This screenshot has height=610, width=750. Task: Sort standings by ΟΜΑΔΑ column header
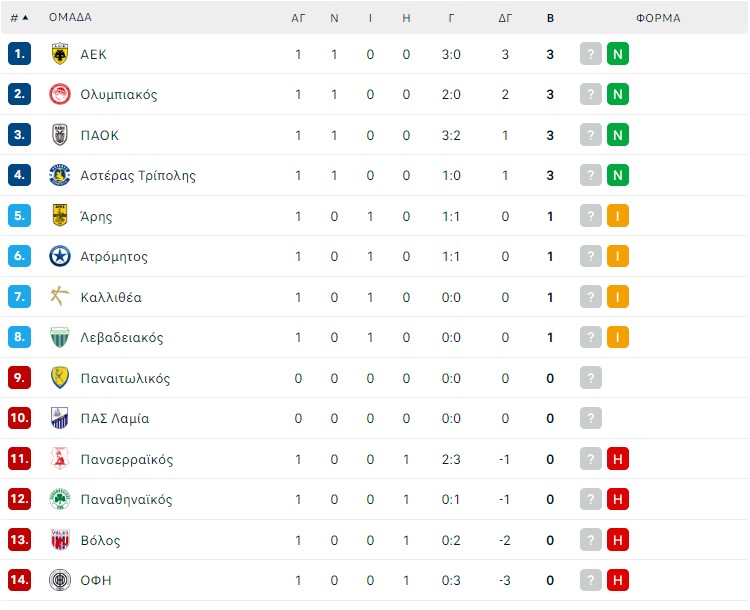click(70, 18)
